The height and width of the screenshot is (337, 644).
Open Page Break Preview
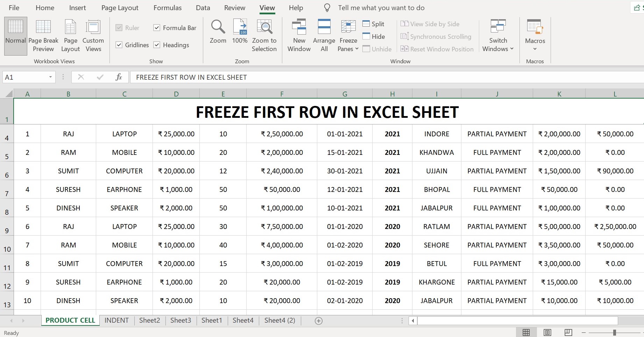point(43,36)
